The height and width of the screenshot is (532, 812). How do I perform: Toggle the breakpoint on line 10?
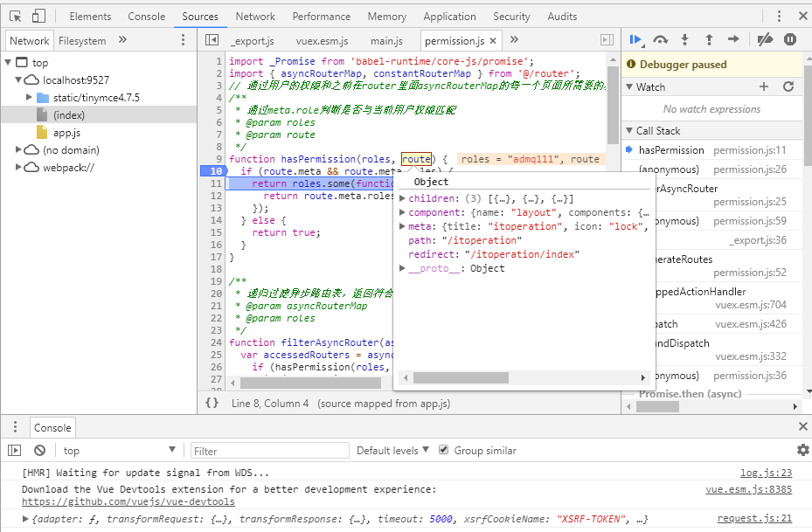[215, 169]
